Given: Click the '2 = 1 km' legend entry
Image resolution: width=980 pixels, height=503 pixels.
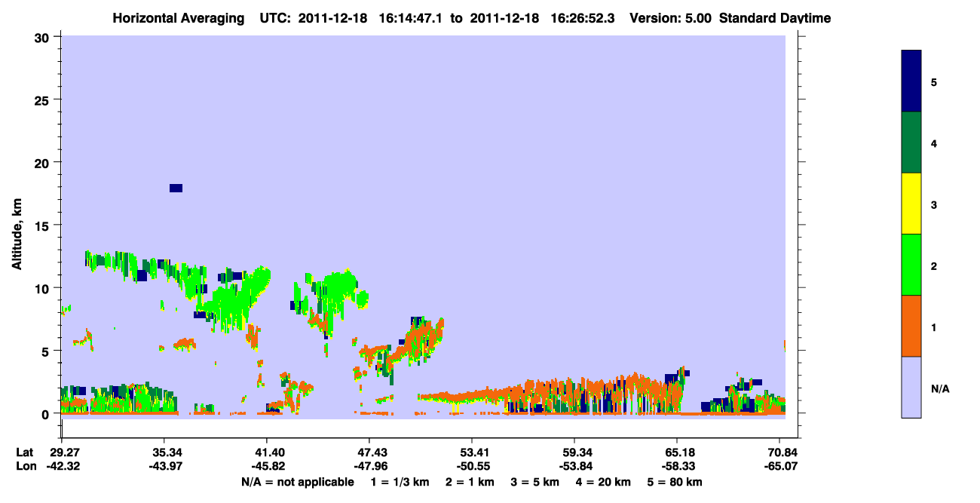Looking at the screenshot, I should coord(471,482).
